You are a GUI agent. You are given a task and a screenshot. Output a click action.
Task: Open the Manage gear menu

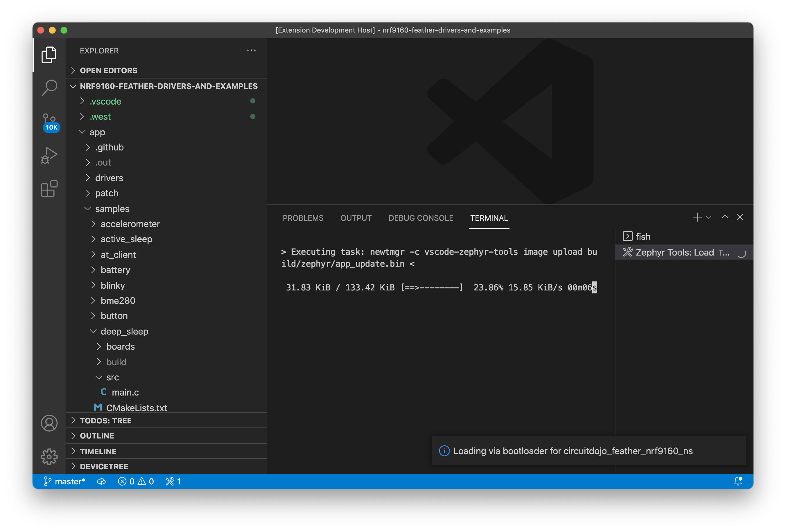[x=49, y=456]
